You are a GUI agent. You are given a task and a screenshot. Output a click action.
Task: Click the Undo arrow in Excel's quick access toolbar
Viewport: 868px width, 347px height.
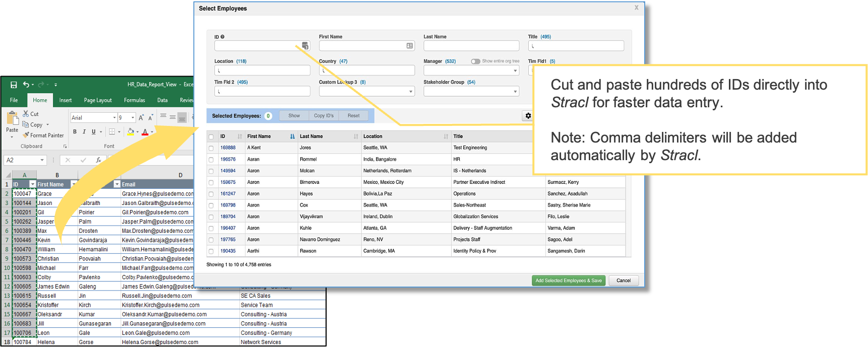pos(26,85)
